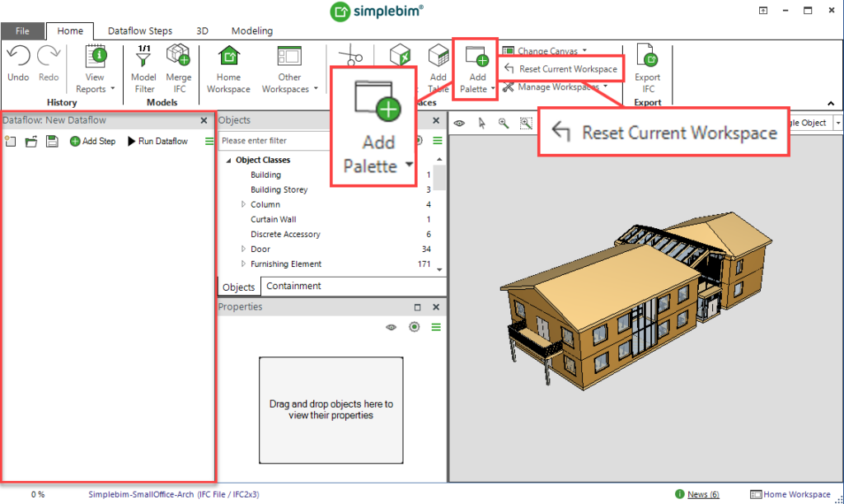Open the Objects panel green menu icon
Viewport: 844px width, 504px height.
coord(438,140)
